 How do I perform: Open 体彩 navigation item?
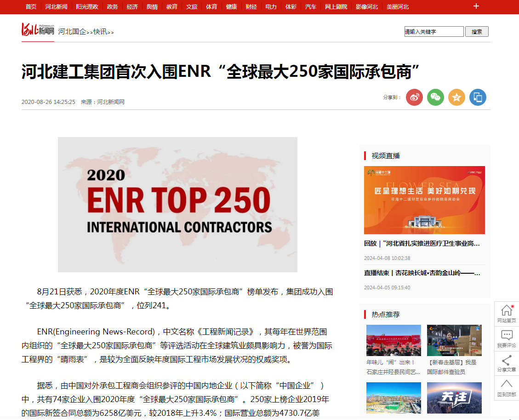click(x=291, y=6)
